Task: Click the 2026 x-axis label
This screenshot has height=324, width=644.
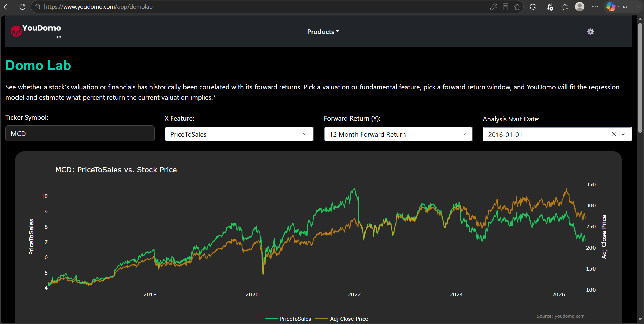Action: [x=558, y=294]
